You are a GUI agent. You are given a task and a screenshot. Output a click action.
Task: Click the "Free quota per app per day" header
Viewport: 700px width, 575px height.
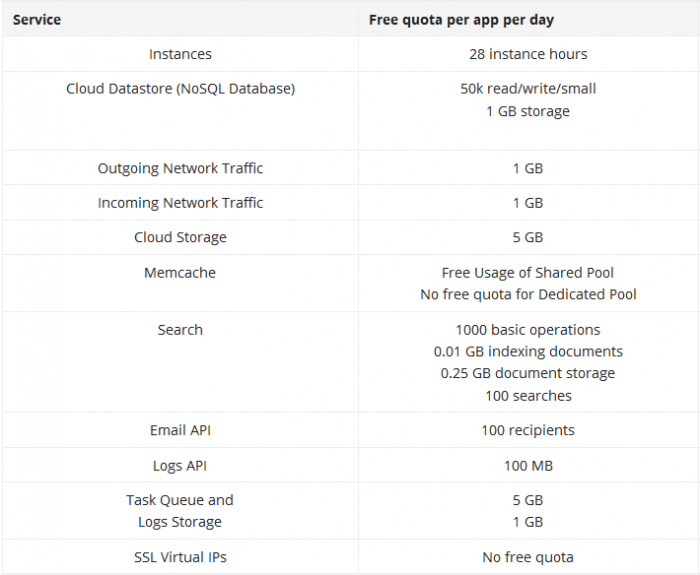[x=461, y=19]
